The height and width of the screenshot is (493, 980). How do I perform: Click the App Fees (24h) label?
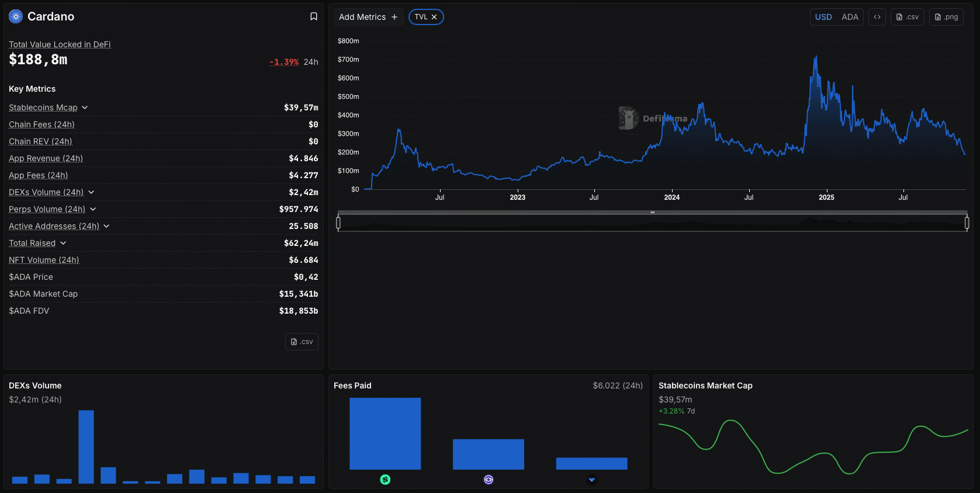tap(38, 175)
